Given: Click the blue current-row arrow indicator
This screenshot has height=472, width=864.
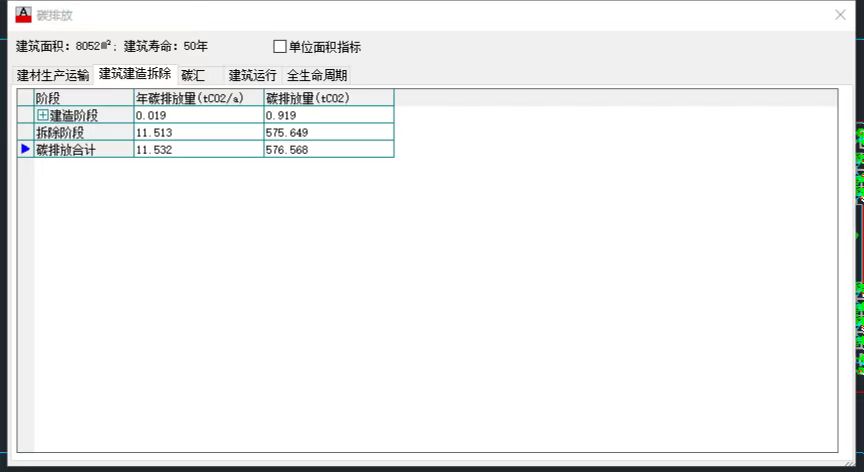Looking at the screenshot, I should click(x=26, y=149).
